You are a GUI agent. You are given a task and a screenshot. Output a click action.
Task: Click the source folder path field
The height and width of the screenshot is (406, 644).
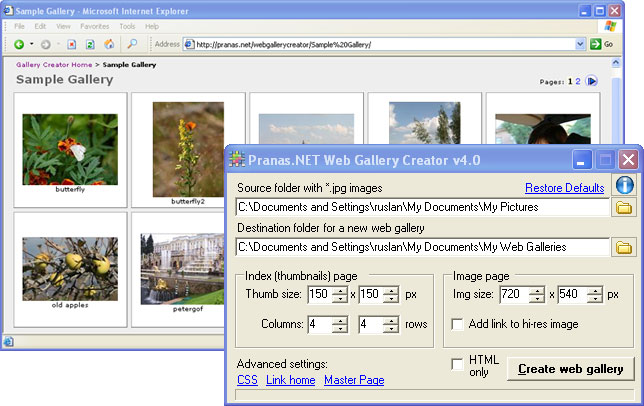(423, 207)
